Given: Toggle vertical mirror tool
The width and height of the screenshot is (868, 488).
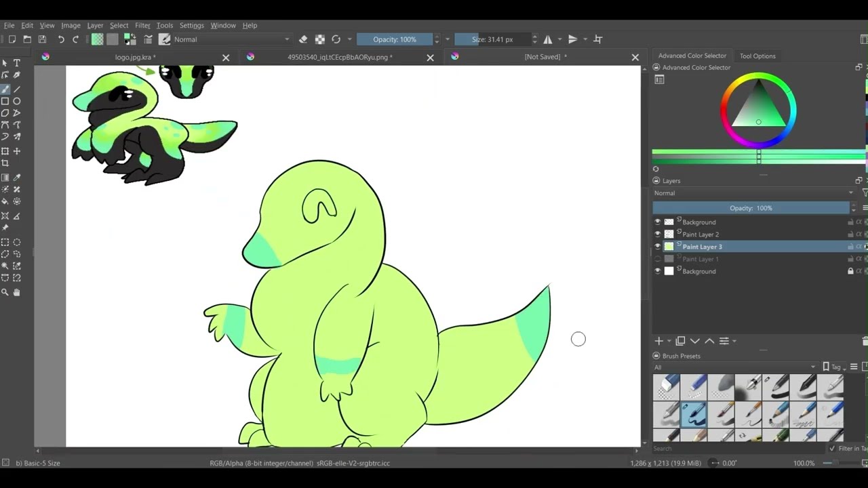Looking at the screenshot, I should [573, 39].
